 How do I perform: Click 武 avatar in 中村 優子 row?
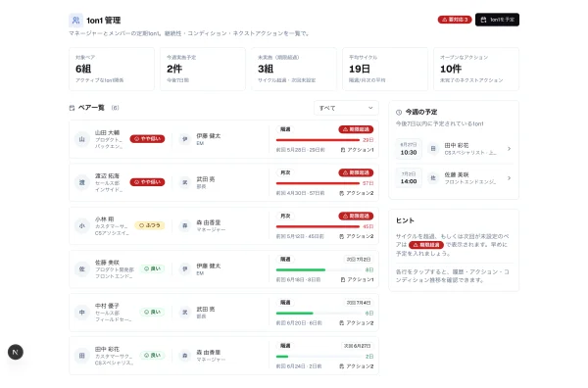(x=185, y=313)
